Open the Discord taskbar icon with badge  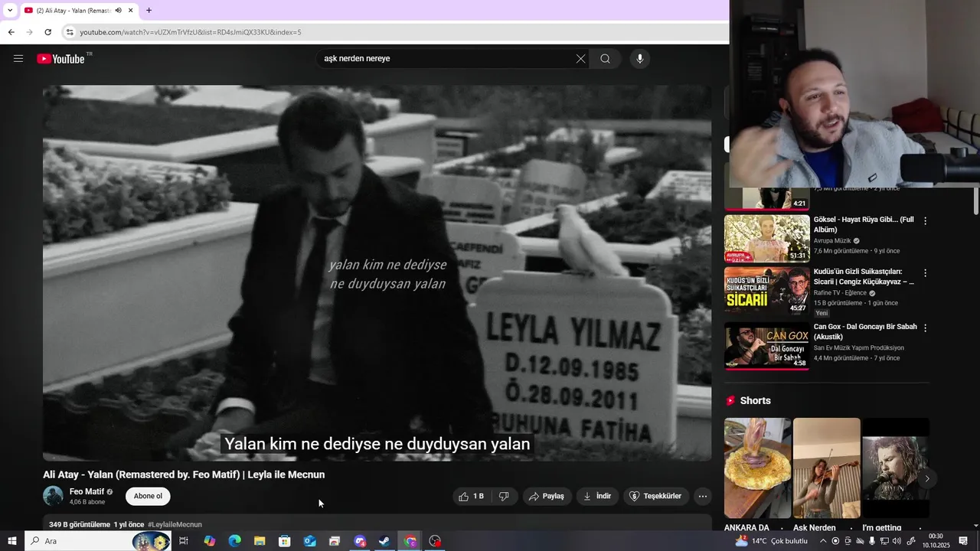[360, 541]
